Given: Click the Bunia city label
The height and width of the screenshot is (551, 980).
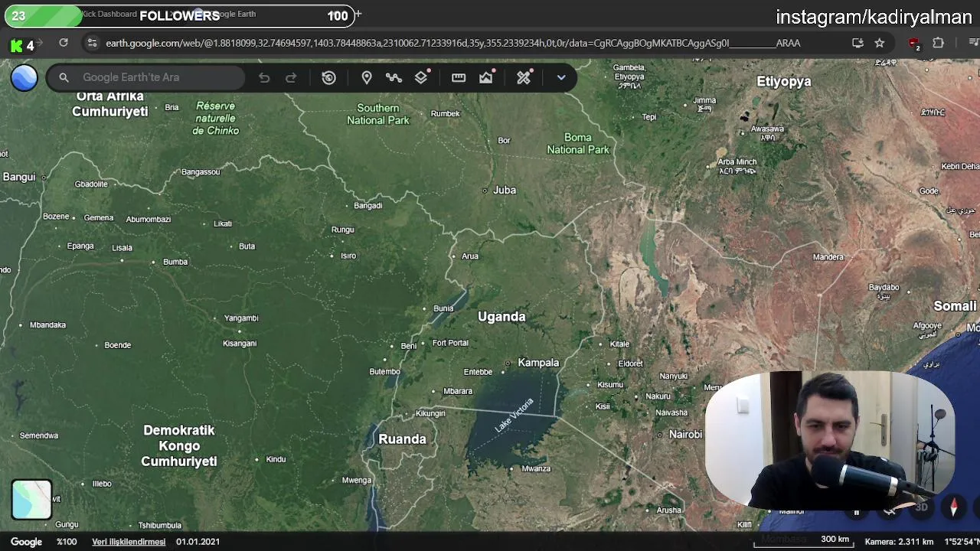Looking at the screenshot, I should point(443,308).
